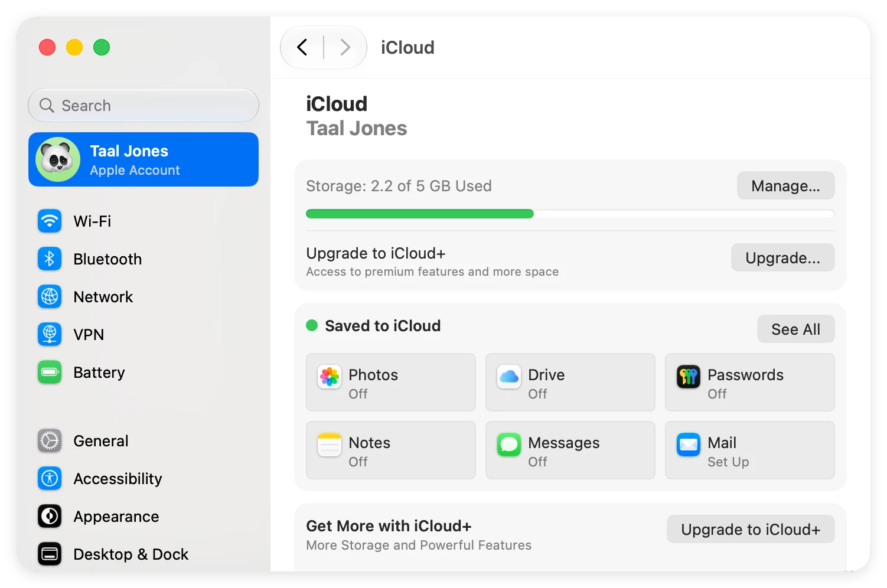Viewport: 887px width, 588px height.
Task: Click "Saved to iCloud" heading
Action: (383, 326)
